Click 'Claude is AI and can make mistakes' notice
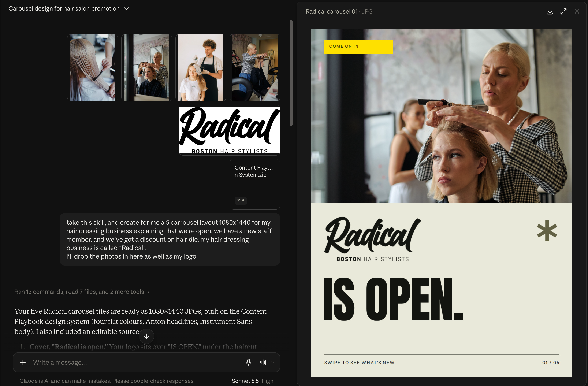Image resolution: width=588 pixels, height=386 pixels. (107, 381)
